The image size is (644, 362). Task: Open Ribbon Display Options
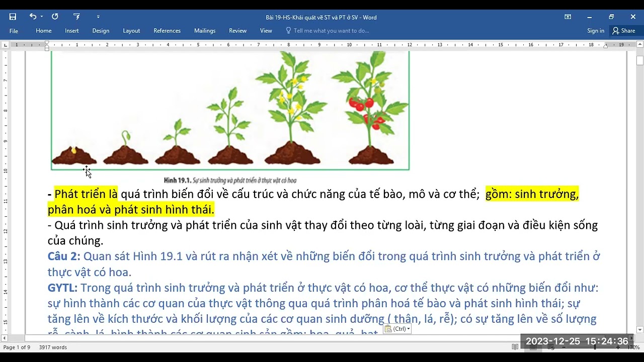click(568, 17)
